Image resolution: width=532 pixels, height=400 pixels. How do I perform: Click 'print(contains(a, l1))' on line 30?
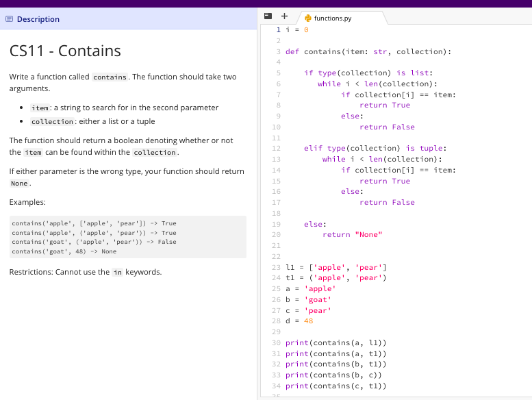click(336, 343)
